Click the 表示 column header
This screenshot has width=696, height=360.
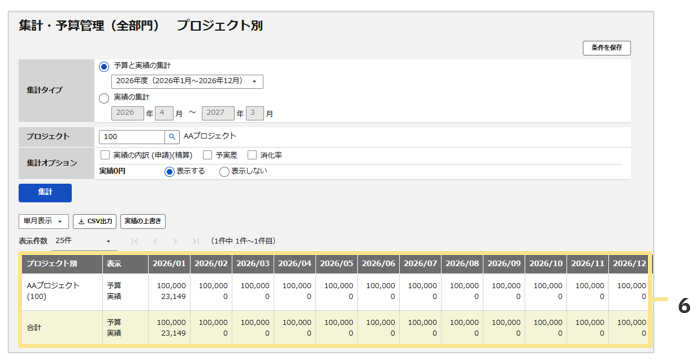pos(125,264)
